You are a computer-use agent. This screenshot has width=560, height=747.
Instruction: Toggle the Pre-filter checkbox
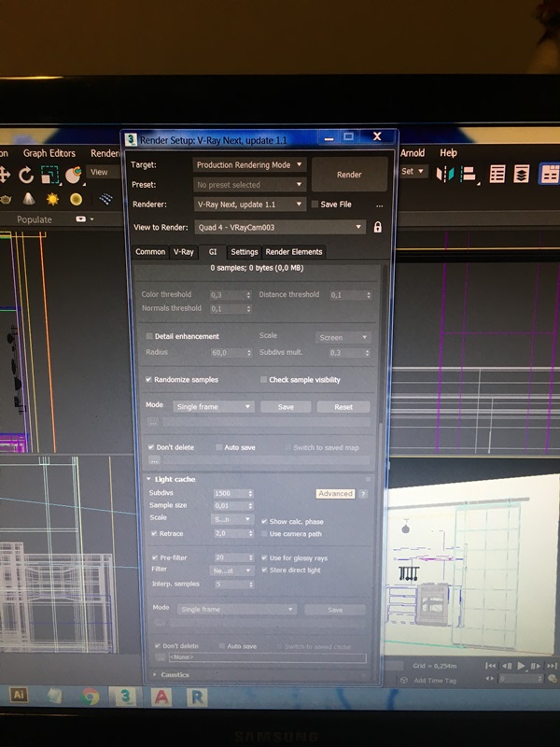pyautogui.click(x=155, y=557)
